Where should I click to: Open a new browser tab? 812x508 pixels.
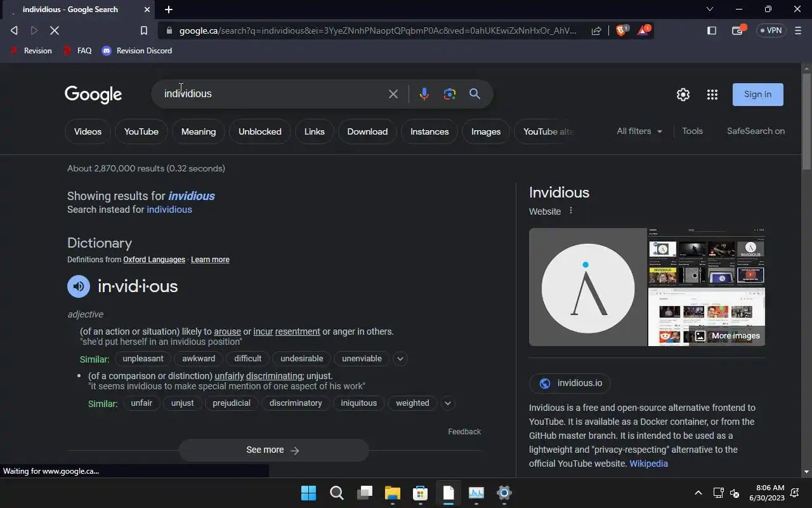click(x=169, y=10)
